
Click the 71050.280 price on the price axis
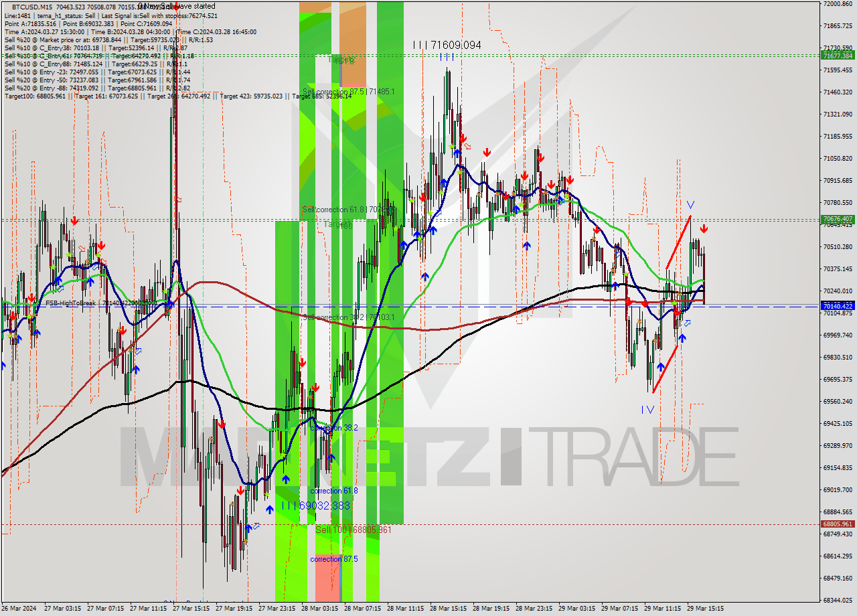[x=838, y=159]
